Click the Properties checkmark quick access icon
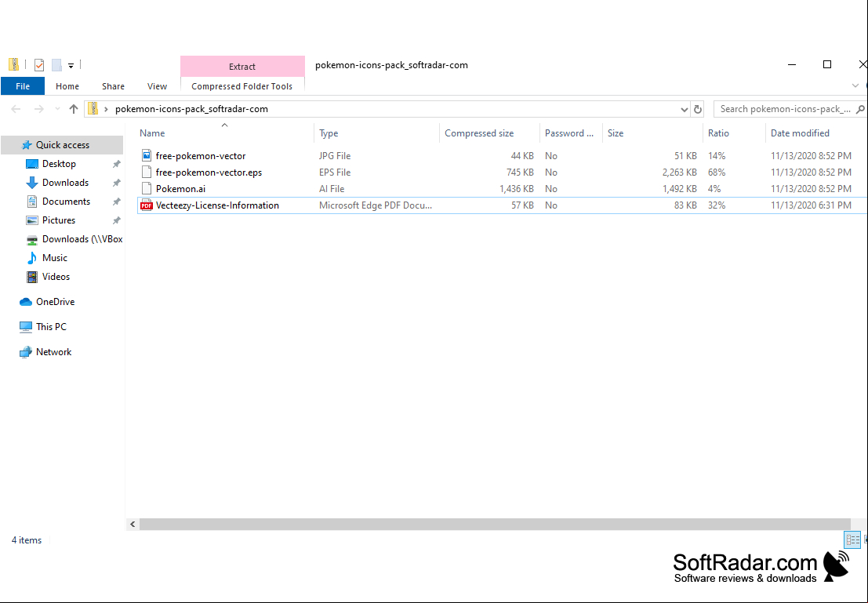Screen dimensions: 868x603 click(38, 65)
